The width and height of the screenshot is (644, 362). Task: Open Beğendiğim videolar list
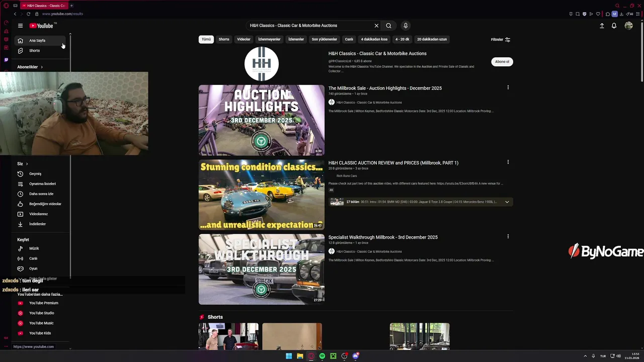(39, 204)
